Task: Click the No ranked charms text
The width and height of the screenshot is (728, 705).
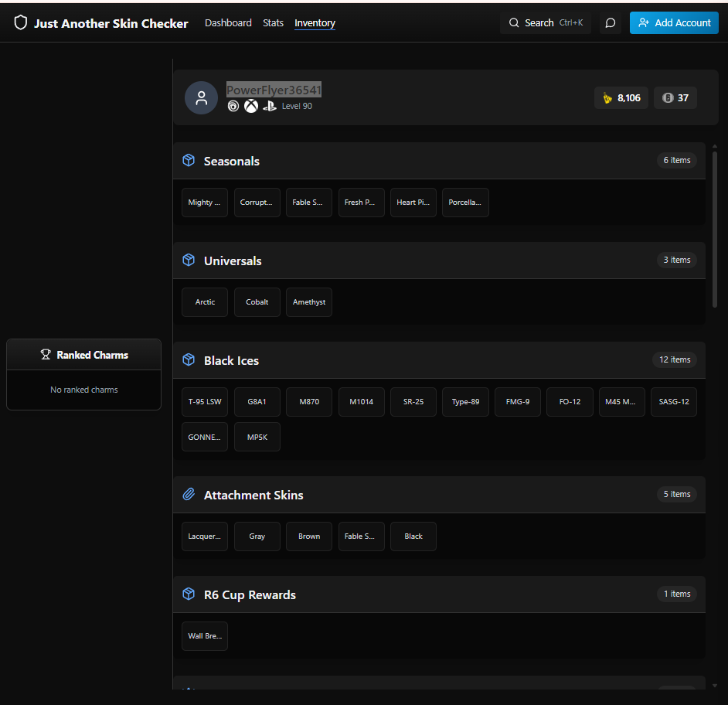Action: (x=84, y=390)
